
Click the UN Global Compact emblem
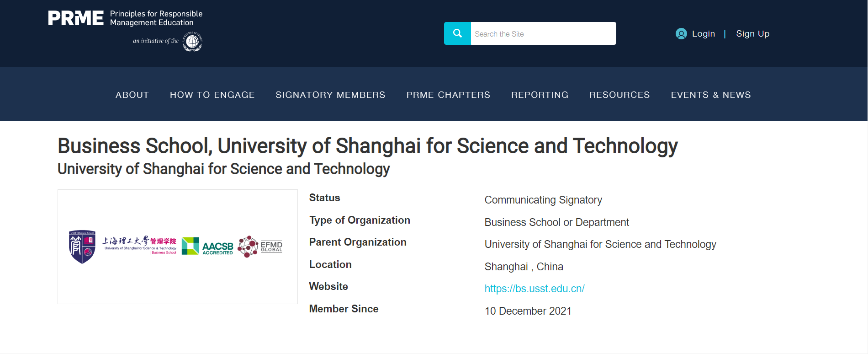pos(192,42)
